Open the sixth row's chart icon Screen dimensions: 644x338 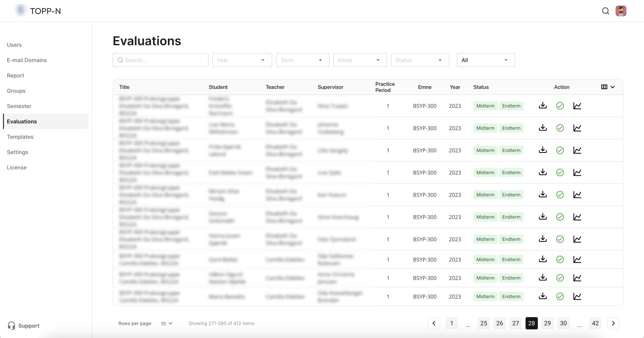pos(577,217)
